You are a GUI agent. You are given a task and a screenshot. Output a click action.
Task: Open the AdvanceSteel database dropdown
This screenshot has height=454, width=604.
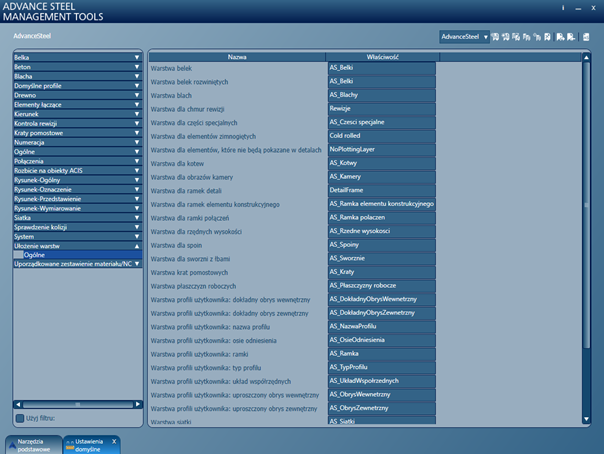click(485, 37)
